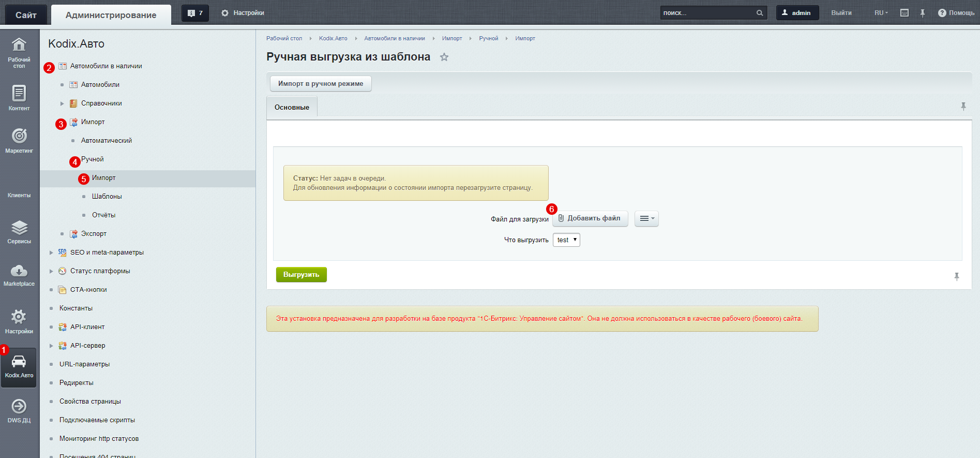This screenshot has height=458, width=980.
Task: Click Ручной breadcrumb link
Action: [x=489, y=38]
